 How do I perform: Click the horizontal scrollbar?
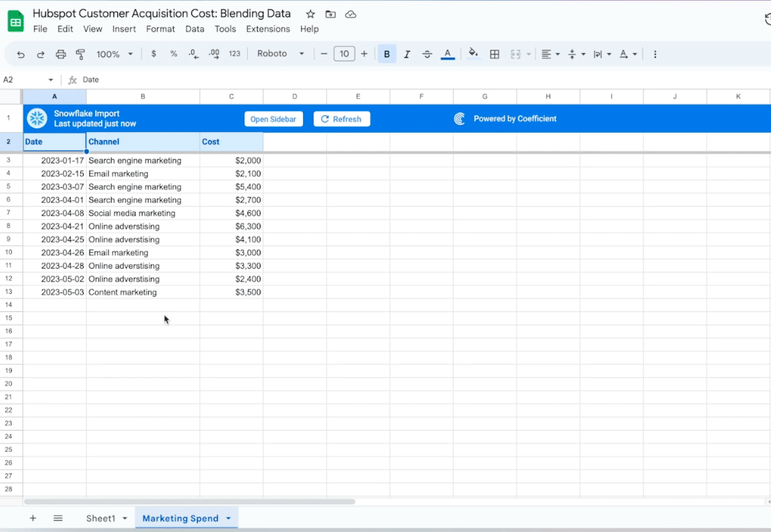pyautogui.click(x=189, y=501)
